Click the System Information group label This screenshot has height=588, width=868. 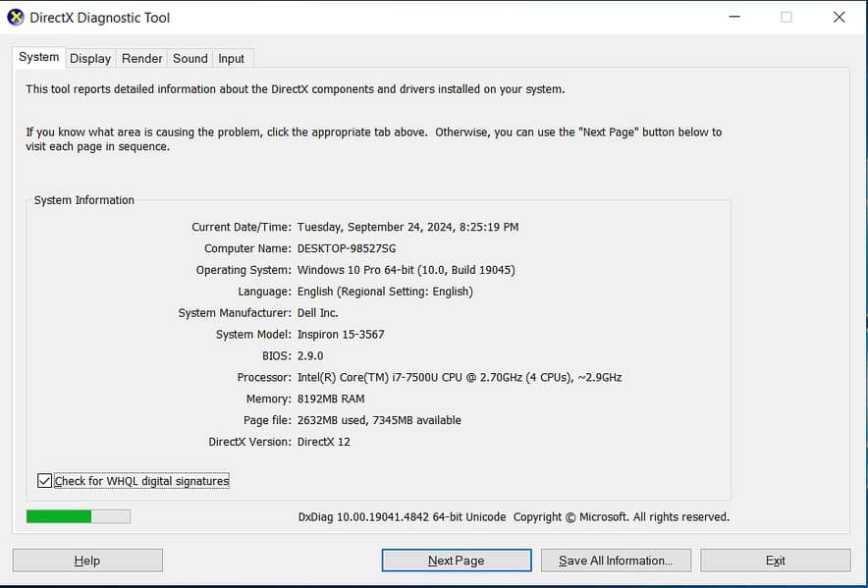(84, 200)
